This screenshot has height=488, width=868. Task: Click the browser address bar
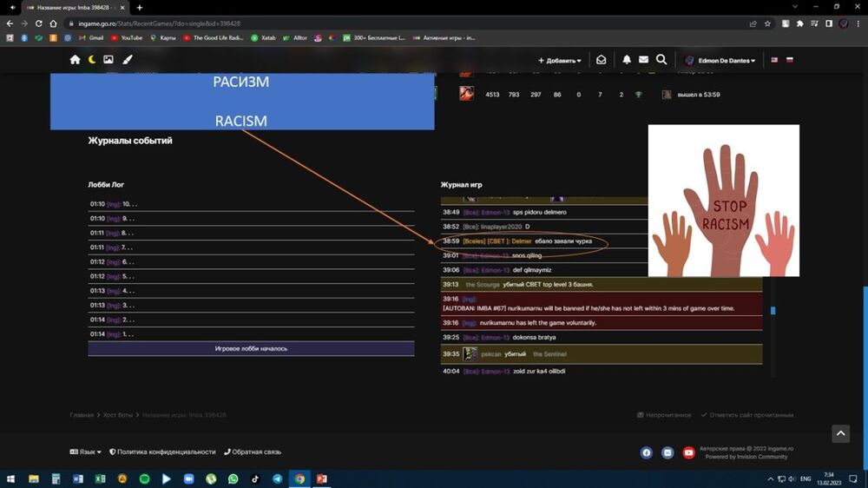click(x=347, y=23)
